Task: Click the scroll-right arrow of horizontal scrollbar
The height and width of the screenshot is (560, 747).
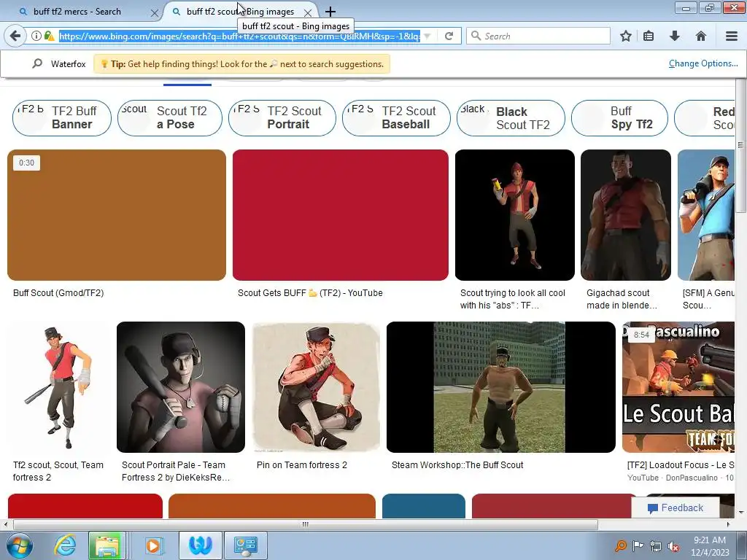Action: tap(728, 524)
